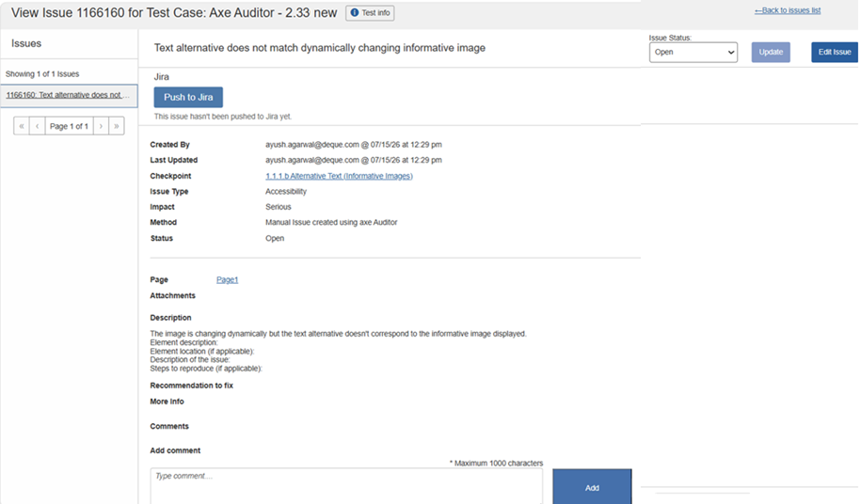Viewport: 860px width, 504px height.
Task: Click the Created By email value
Action: tap(353, 145)
